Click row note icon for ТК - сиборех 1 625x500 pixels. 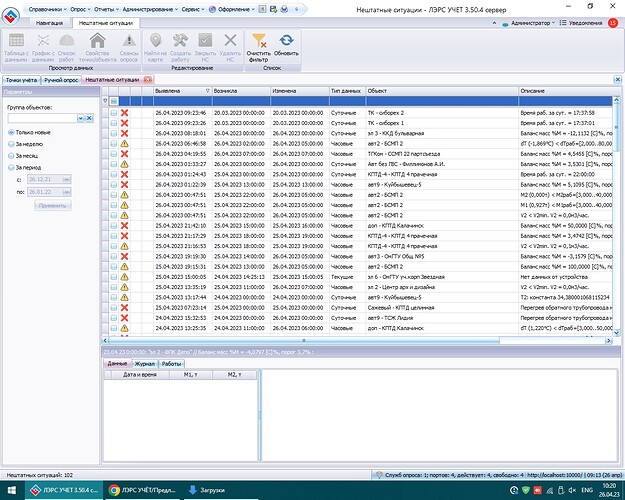(x=114, y=123)
